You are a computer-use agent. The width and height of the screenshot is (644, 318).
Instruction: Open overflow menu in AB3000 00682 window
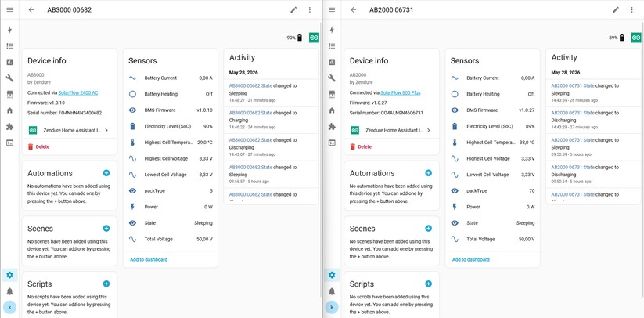(x=310, y=10)
